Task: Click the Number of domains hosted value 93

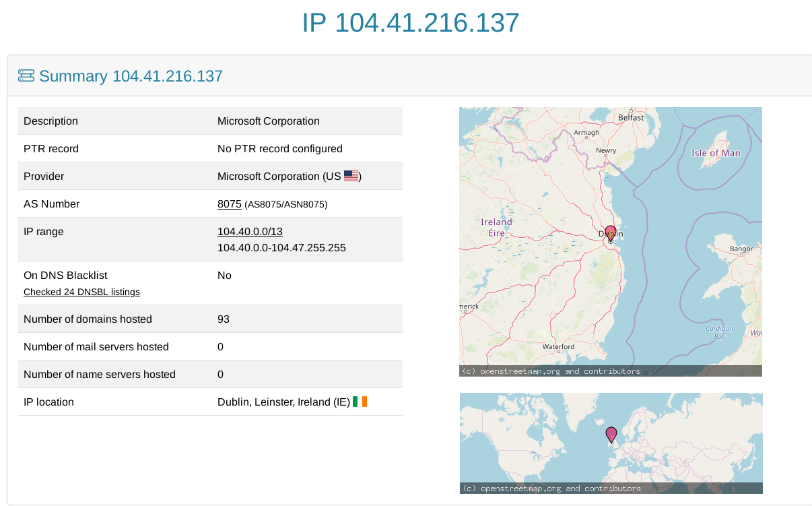Action: (x=224, y=319)
